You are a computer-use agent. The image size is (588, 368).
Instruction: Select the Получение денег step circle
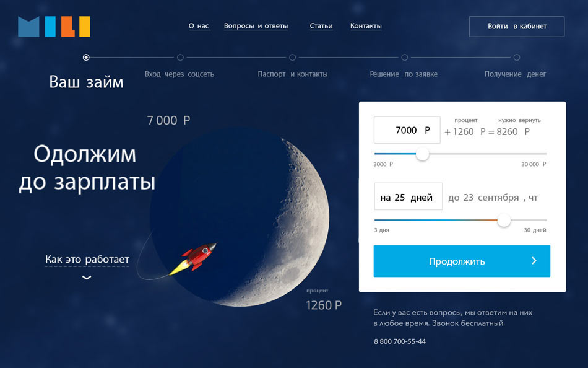[x=517, y=58]
